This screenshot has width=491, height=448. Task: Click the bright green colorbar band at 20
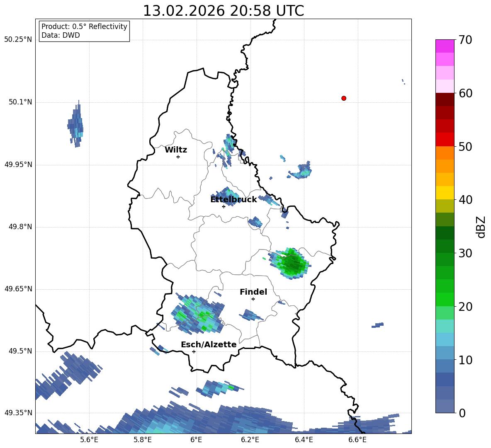[x=445, y=299]
